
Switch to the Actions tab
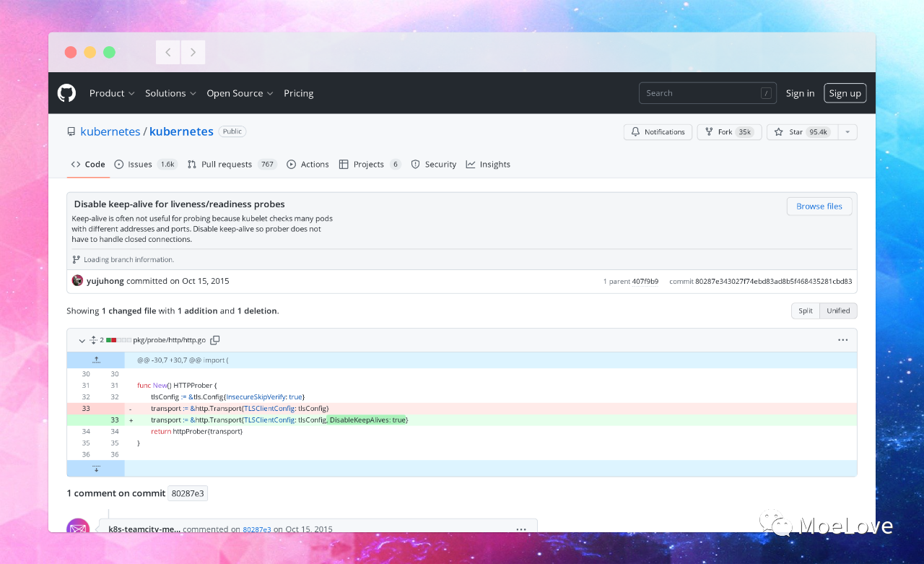(308, 165)
